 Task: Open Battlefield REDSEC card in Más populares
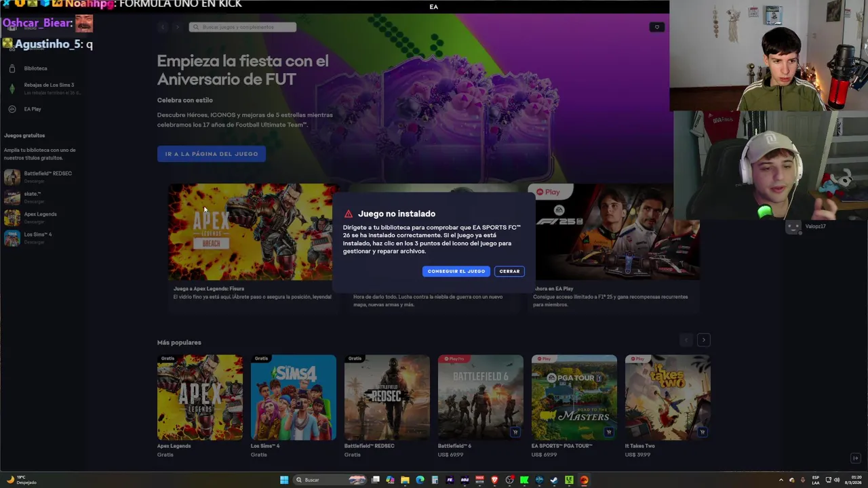click(387, 397)
